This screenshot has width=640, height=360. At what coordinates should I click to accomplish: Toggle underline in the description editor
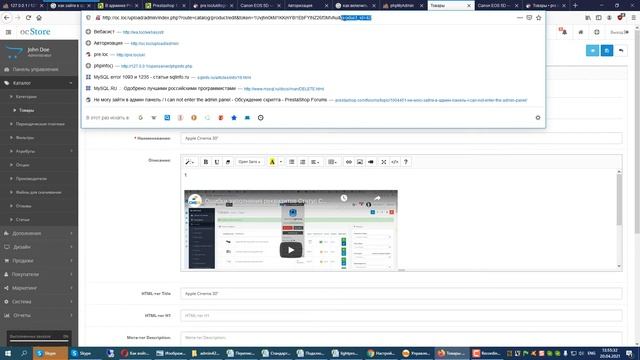point(217,162)
